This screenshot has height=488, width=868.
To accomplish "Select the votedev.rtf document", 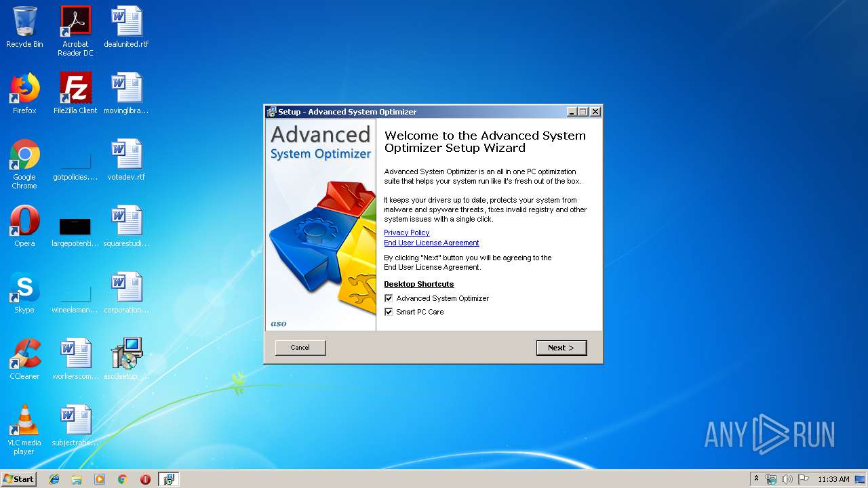I will pos(126,160).
